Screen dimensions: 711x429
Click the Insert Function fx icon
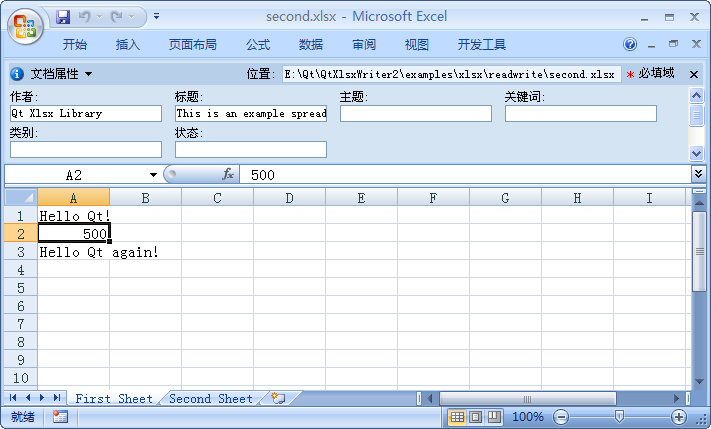click(228, 175)
